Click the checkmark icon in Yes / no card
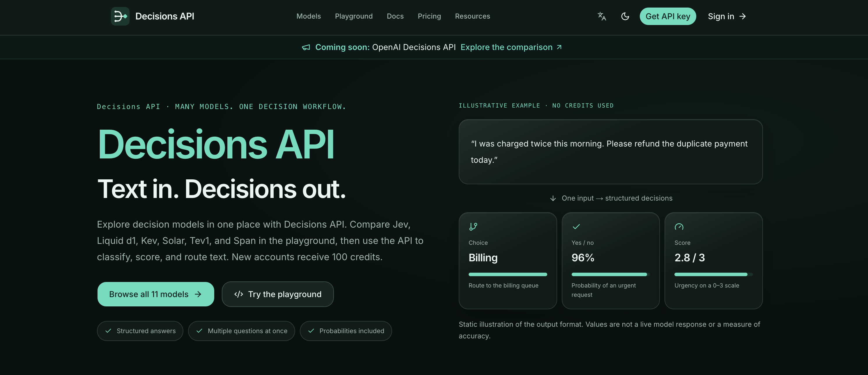This screenshot has width=868, height=375. pyautogui.click(x=576, y=226)
